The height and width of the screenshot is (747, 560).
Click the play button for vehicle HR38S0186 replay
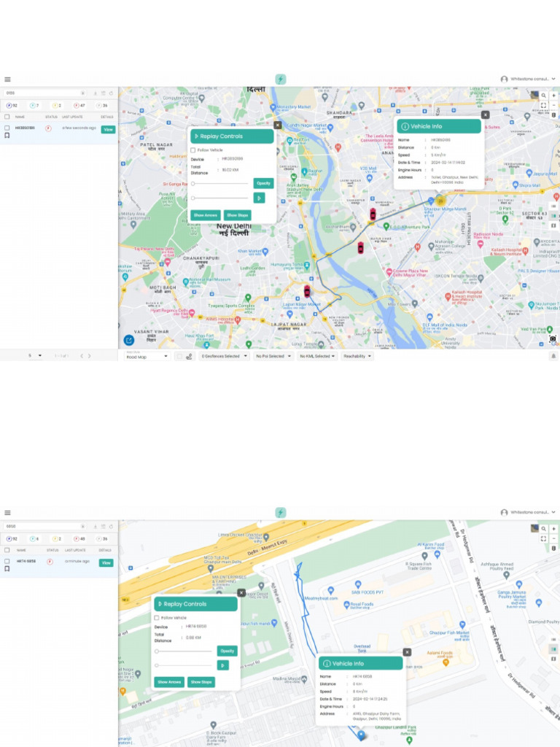pyautogui.click(x=259, y=198)
